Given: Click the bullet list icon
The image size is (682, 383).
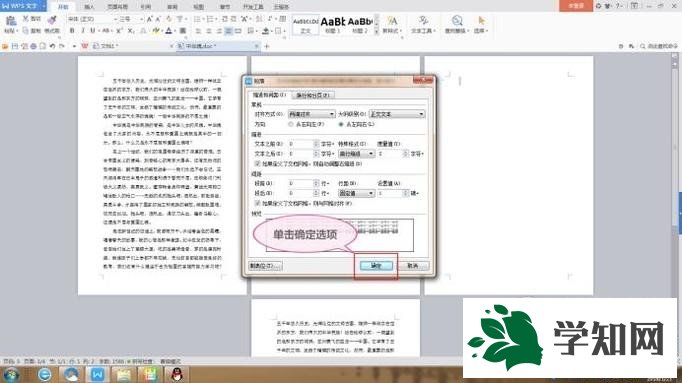Looking at the screenshot, I should pyautogui.click(x=197, y=19).
